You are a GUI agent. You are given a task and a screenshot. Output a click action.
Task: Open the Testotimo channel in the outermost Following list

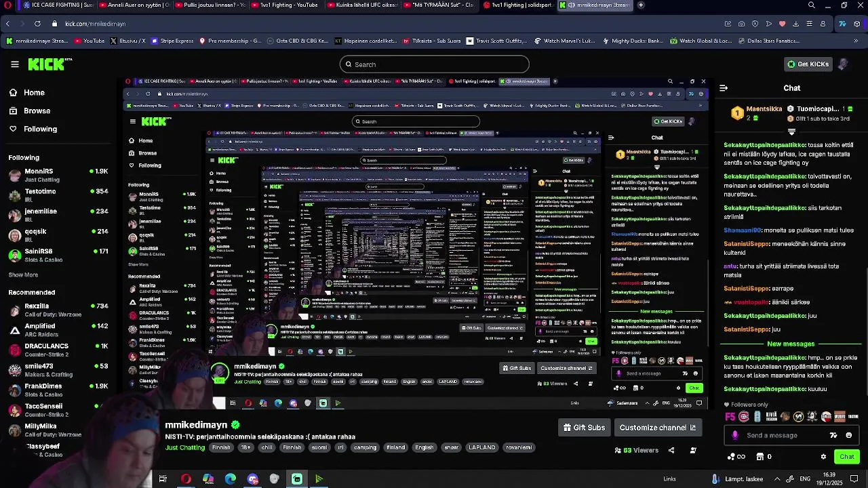point(58,195)
